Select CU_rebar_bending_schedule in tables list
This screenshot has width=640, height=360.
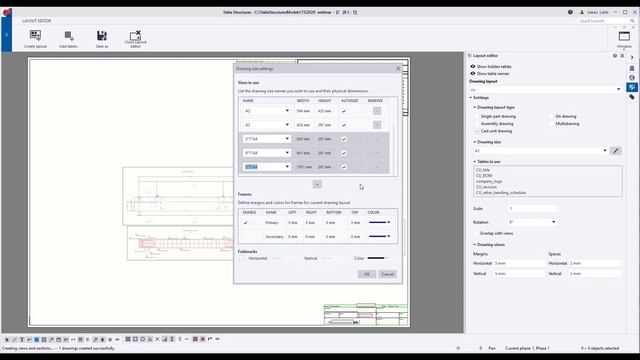point(501,193)
